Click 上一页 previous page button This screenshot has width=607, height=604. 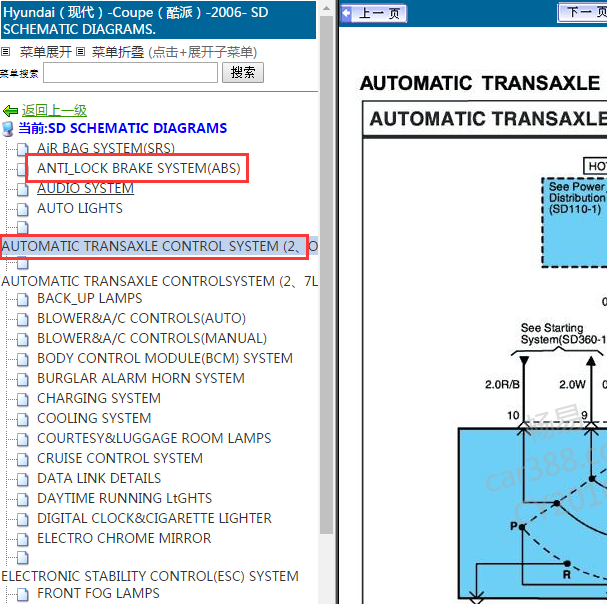pyautogui.click(x=374, y=14)
